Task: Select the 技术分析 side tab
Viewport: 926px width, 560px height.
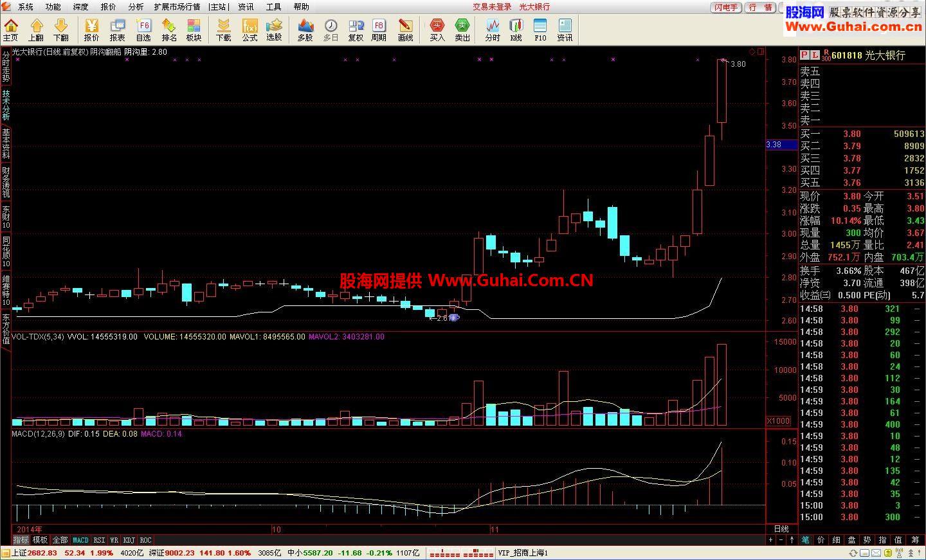Action: pyautogui.click(x=6, y=105)
